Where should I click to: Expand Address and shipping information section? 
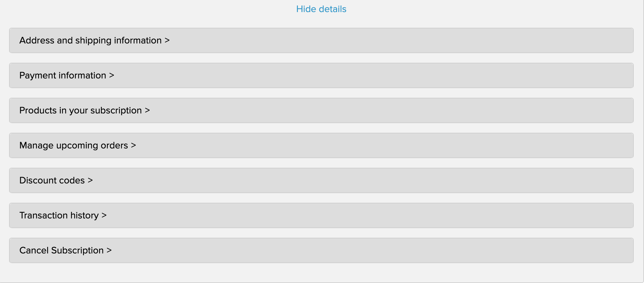pyautogui.click(x=91, y=40)
